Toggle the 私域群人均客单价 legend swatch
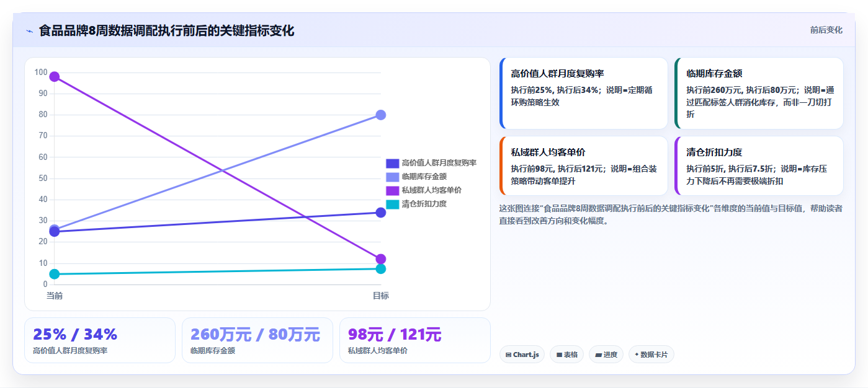 392,190
